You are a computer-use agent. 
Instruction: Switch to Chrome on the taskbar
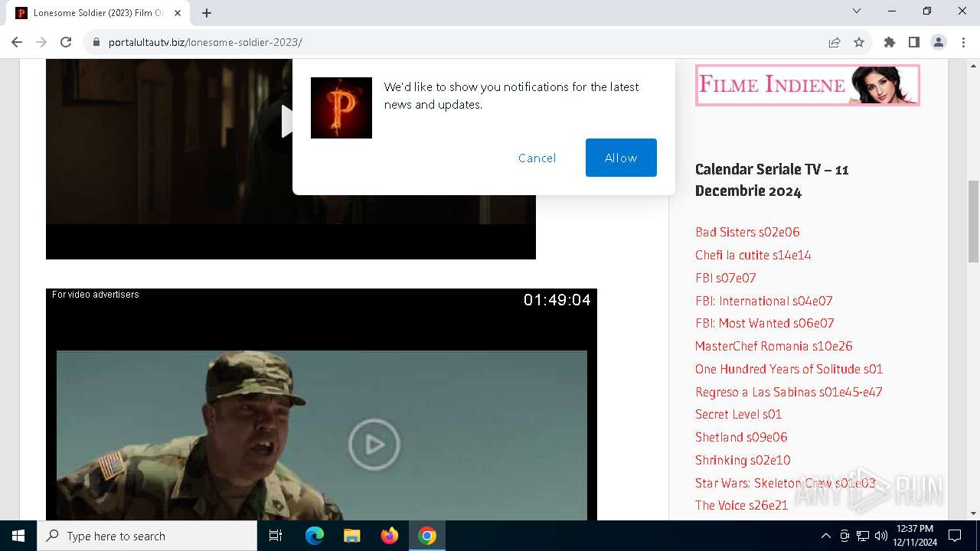point(427,536)
